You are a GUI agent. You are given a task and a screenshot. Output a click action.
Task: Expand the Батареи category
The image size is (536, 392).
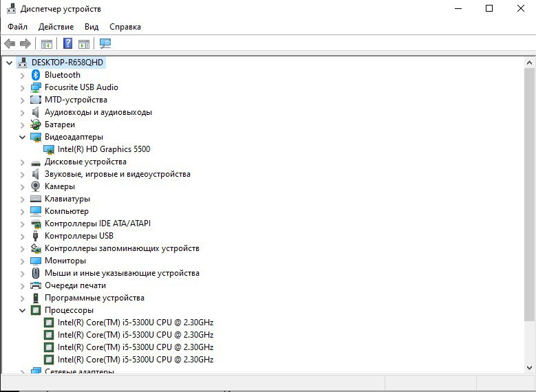pyautogui.click(x=22, y=125)
